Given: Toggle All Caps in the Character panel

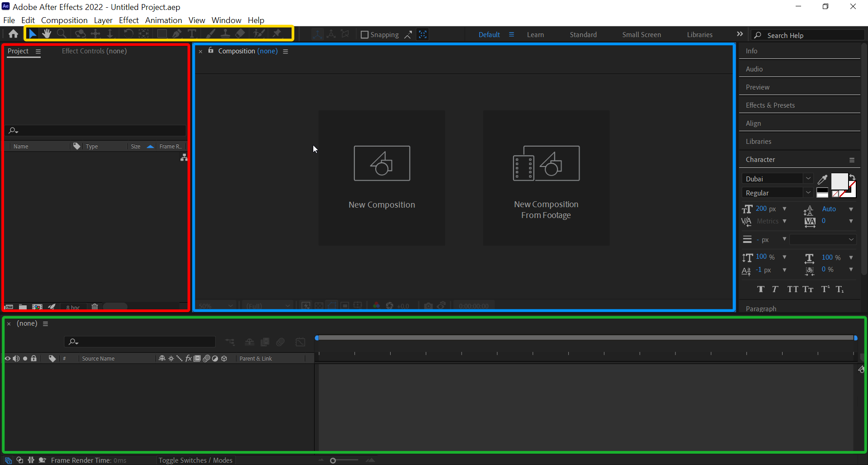Looking at the screenshot, I should tap(793, 289).
